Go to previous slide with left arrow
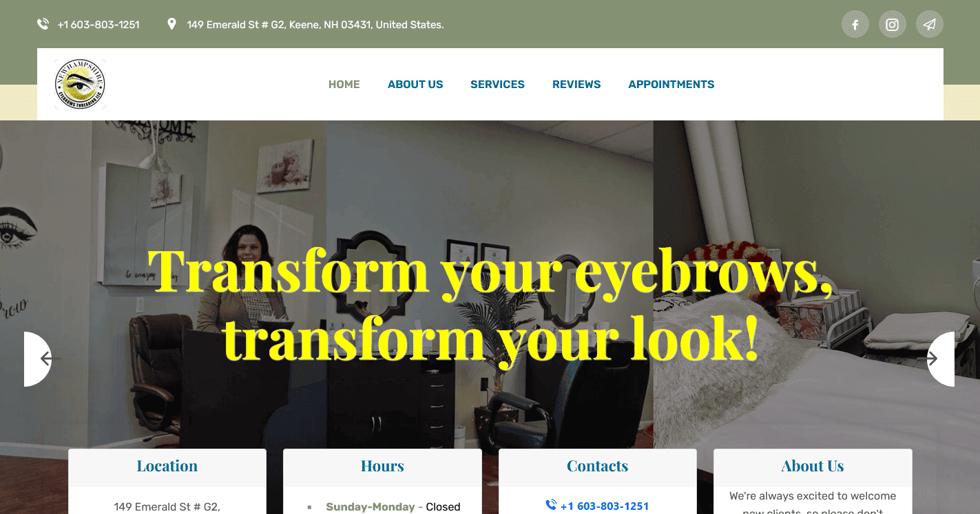 tap(39, 359)
